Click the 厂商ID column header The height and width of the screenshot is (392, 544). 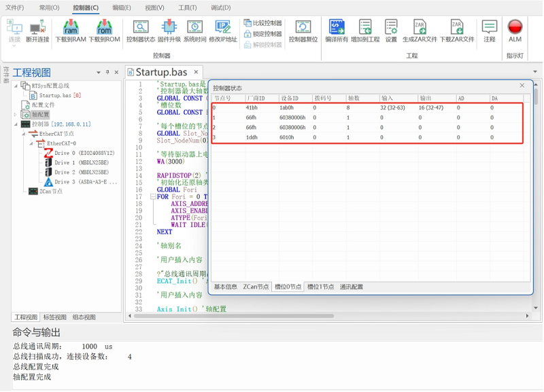coord(262,99)
